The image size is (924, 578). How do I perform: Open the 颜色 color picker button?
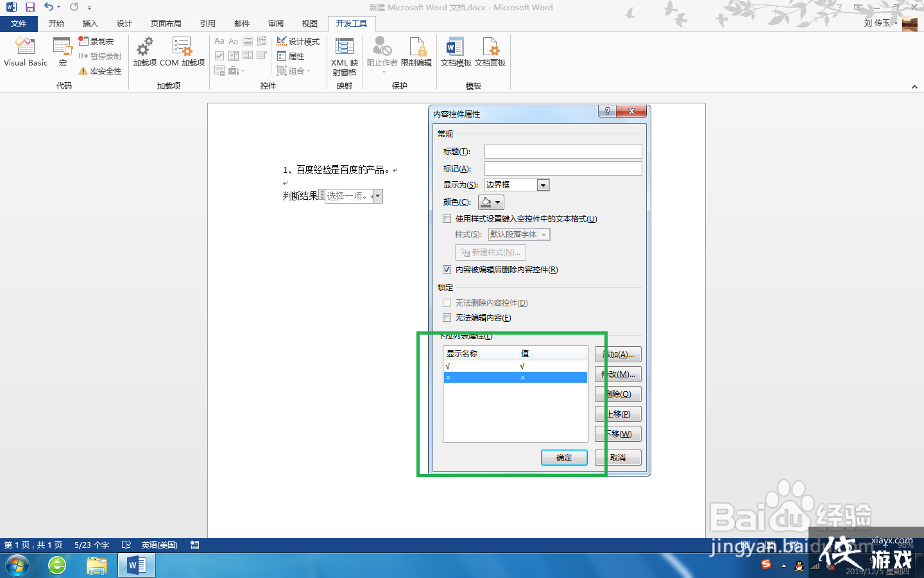click(491, 202)
